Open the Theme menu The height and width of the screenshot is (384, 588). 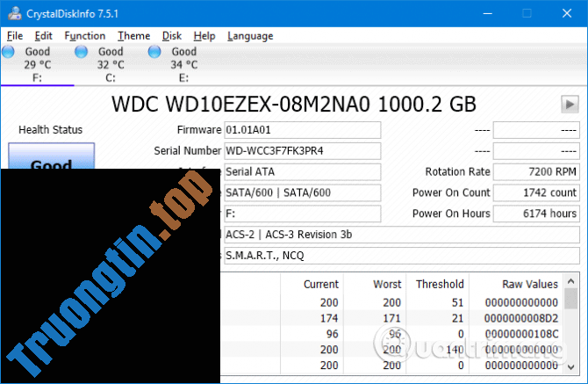(134, 36)
